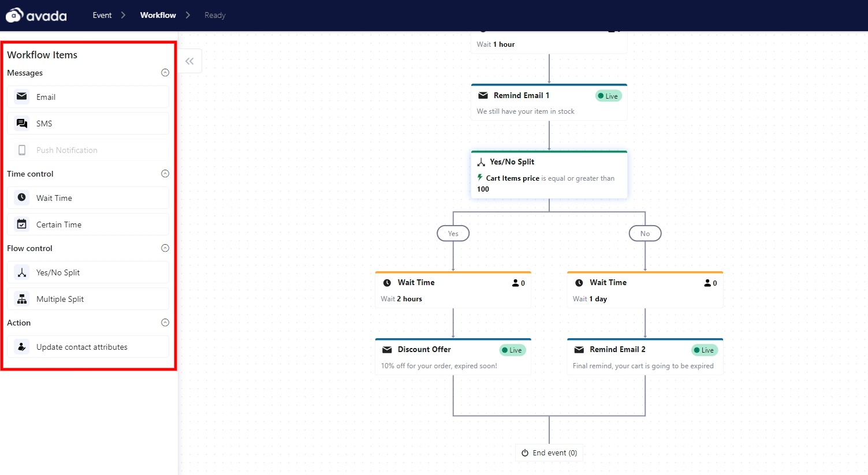Click the Avada logo
Image resolution: width=868 pixels, height=475 pixels.
[x=36, y=16]
